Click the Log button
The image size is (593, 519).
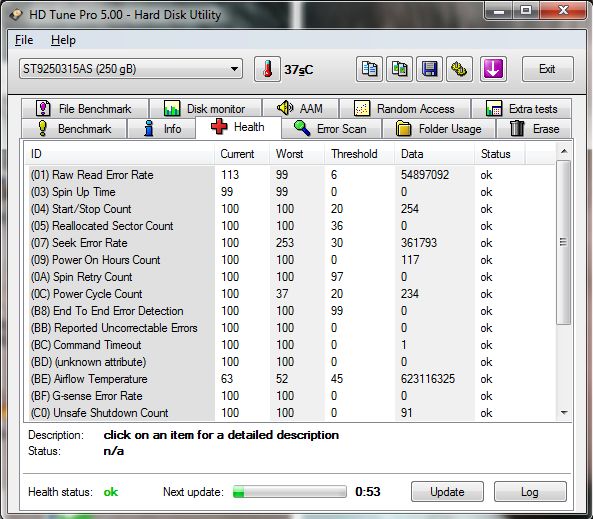coord(530,492)
